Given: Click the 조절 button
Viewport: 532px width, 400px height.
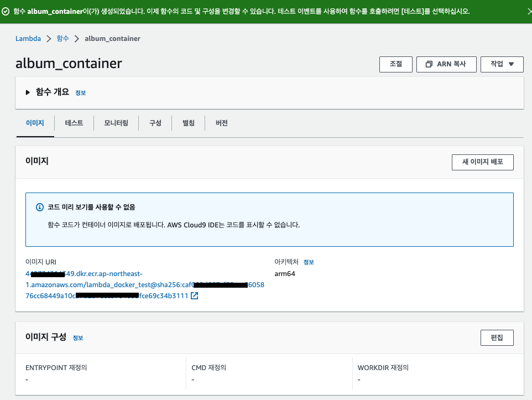Looking at the screenshot, I should (x=395, y=64).
